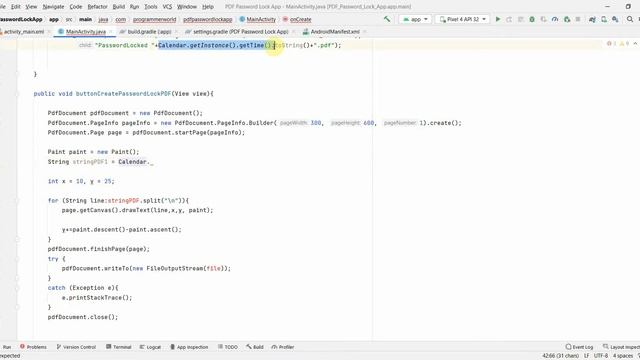
Task: Click the 'stringPDF1' variable in code
Action: [x=90, y=162]
